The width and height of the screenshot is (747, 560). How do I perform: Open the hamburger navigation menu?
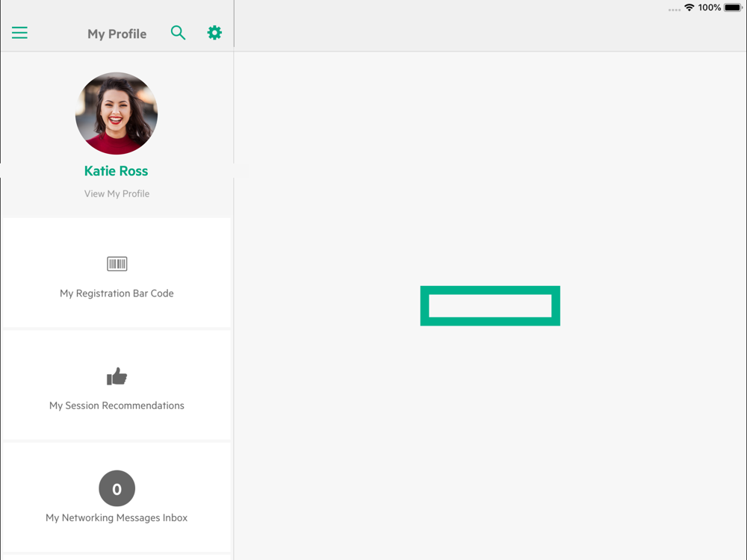19,33
